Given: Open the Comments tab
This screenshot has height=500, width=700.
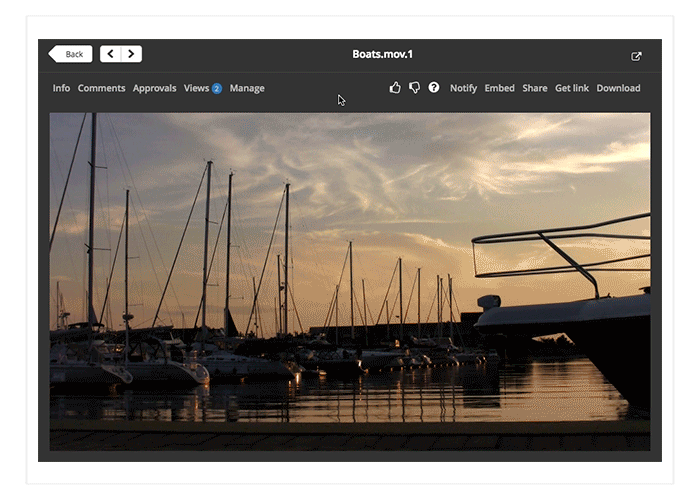Looking at the screenshot, I should coord(101,88).
